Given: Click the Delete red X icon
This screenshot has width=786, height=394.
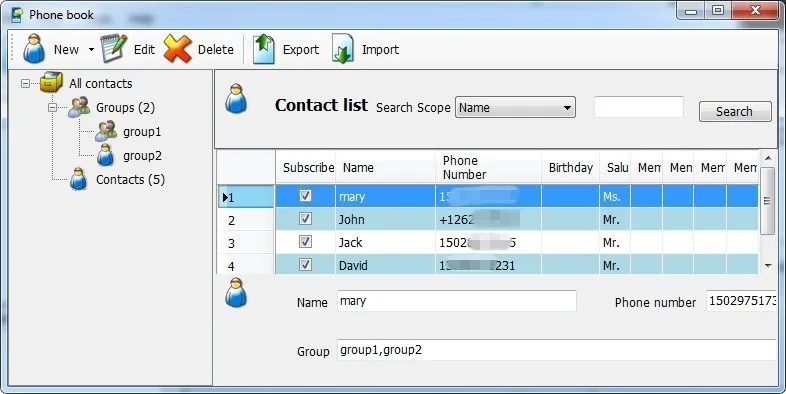Looking at the screenshot, I should (177, 49).
